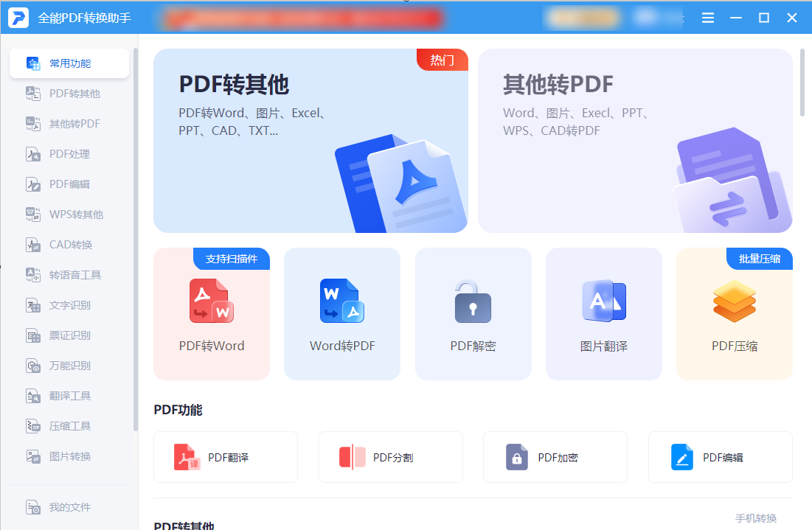The height and width of the screenshot is (530, 812).
Task: Open the 手机转换 link
Action: point(755,518)
